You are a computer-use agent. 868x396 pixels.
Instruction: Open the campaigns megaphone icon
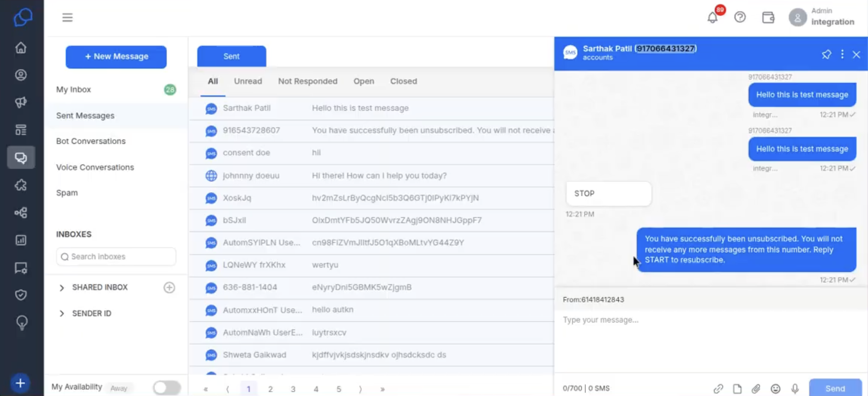point(21,102)
